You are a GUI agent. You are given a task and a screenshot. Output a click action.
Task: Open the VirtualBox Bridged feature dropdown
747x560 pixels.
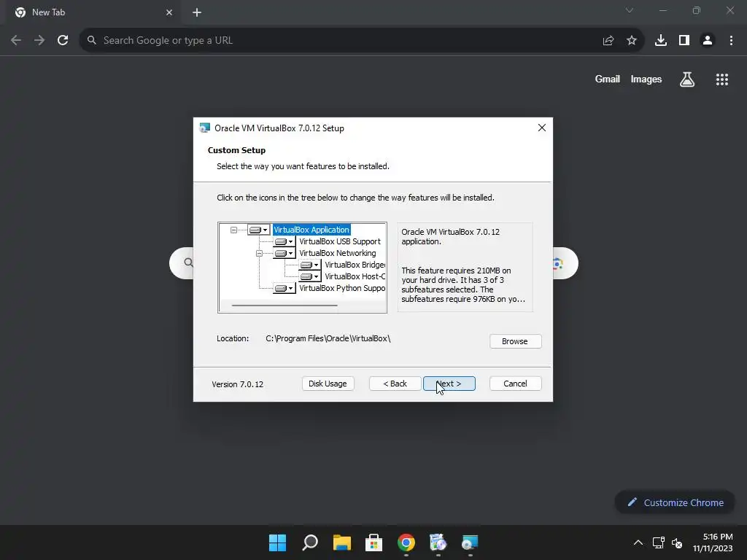click(309, 265)
